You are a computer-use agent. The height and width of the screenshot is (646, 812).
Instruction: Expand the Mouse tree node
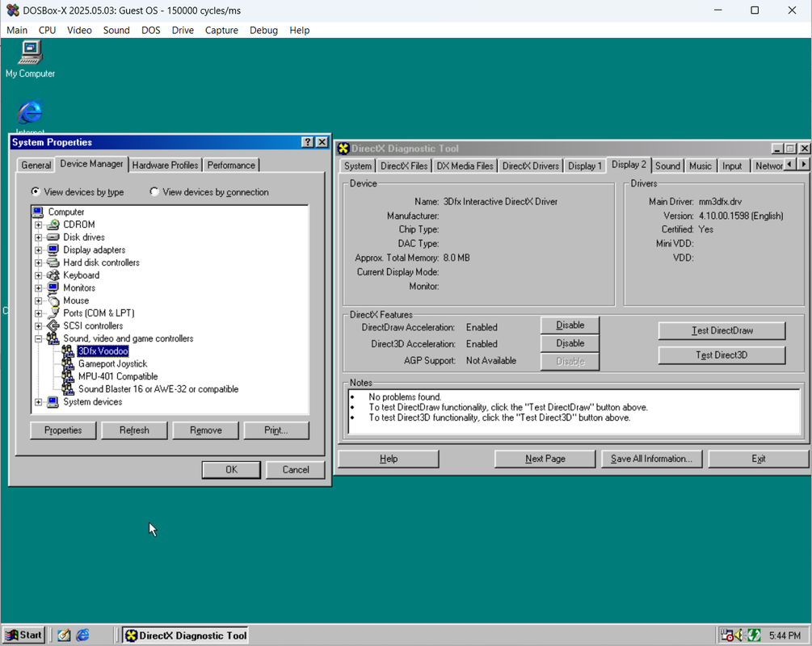[x=38, y=300]
